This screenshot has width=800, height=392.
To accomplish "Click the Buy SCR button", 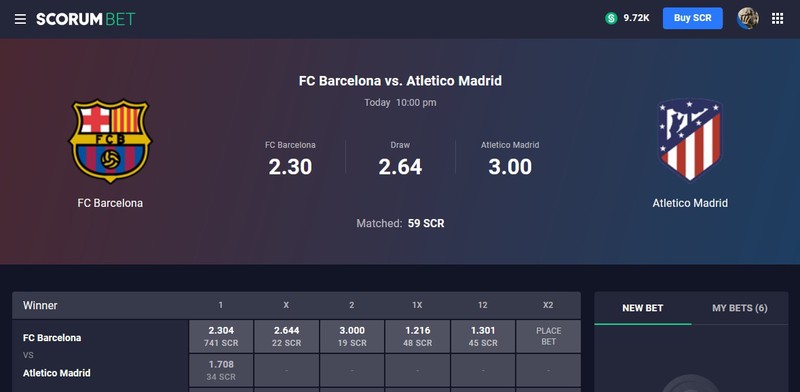I will pyautogui.click(x=692, y=18).
